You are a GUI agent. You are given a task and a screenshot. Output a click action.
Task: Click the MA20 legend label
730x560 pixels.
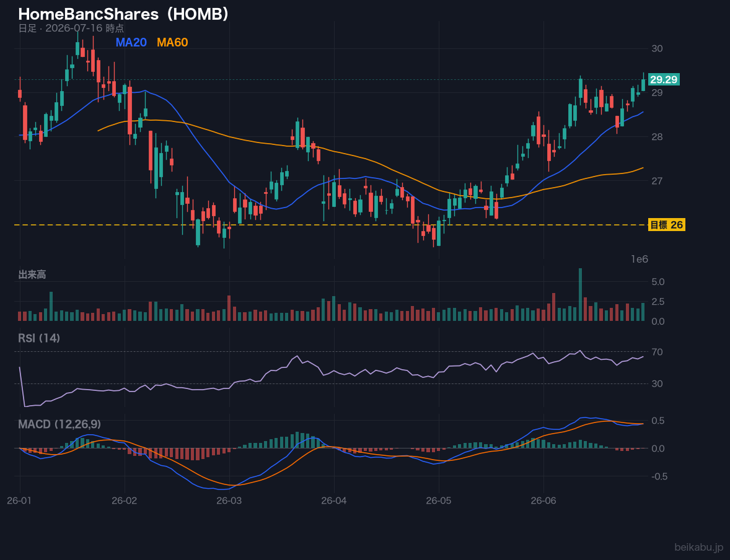click(131, 42)
